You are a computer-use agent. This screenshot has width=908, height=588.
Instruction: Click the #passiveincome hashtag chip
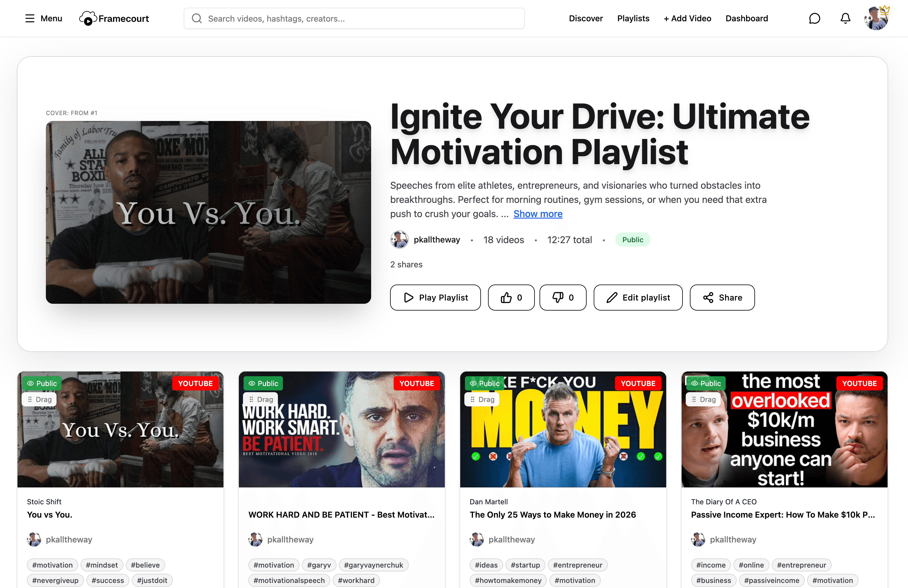(772, 580)
